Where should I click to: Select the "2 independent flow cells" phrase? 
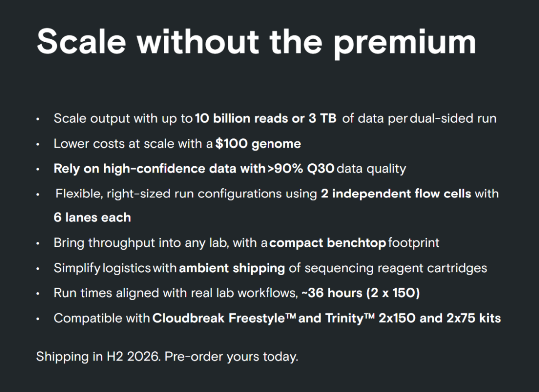[396, 194]
